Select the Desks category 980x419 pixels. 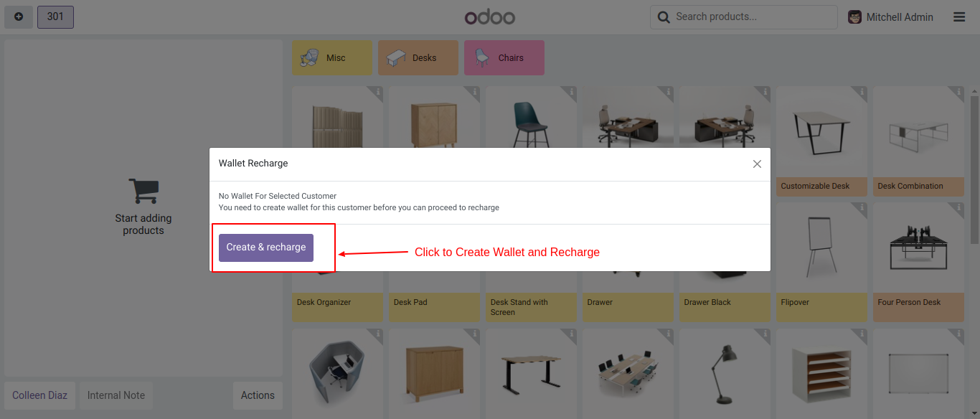[x=418, y=58]
